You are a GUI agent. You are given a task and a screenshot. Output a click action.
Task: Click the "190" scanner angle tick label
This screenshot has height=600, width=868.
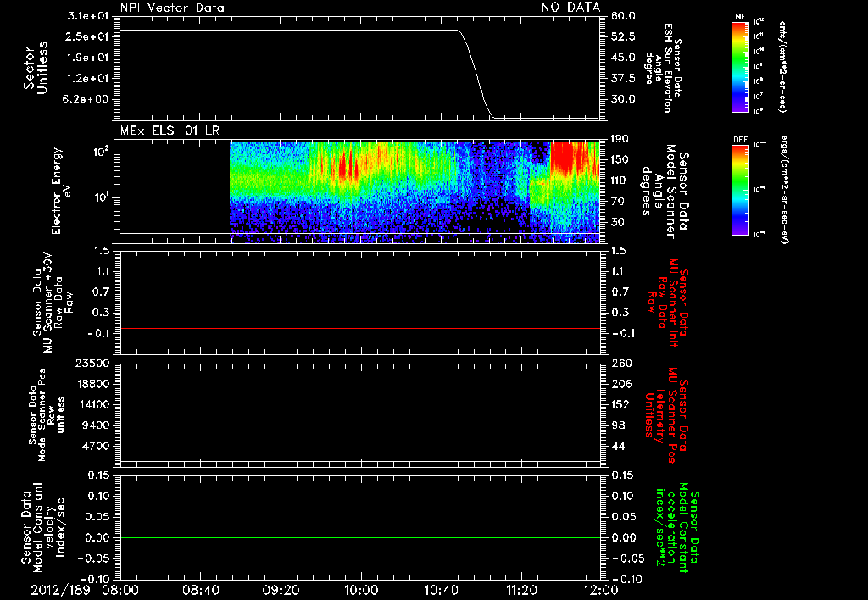620,139
